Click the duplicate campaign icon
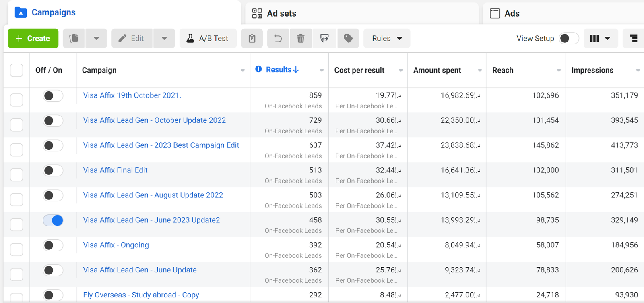 [74, 38]
